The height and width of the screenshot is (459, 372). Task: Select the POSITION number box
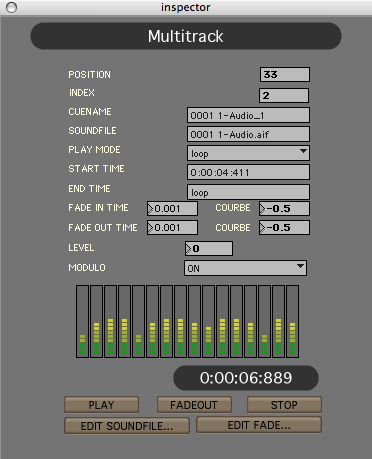285,74
